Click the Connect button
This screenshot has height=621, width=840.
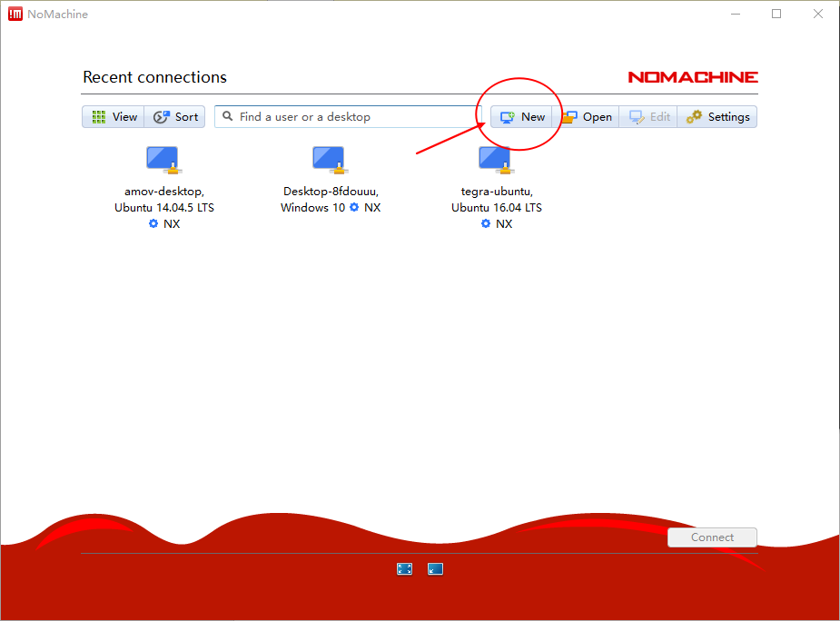712,537
